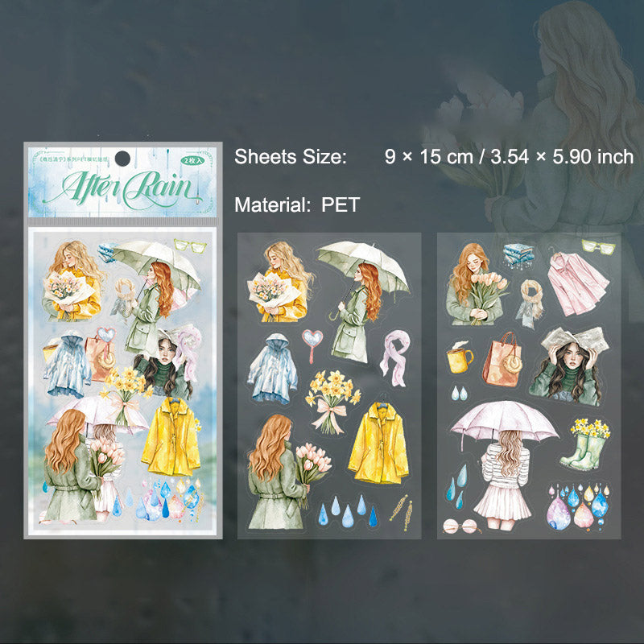The height and width of the screenshot is (644, 644).
Task: Select the yellow raincoat sticker on middle sheet
Action: (378, 442)
